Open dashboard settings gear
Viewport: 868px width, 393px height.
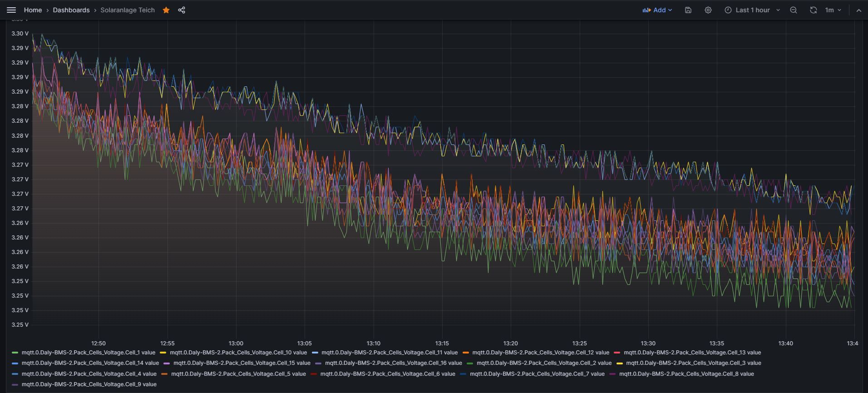pyautogui.click(x=708, y=10)
